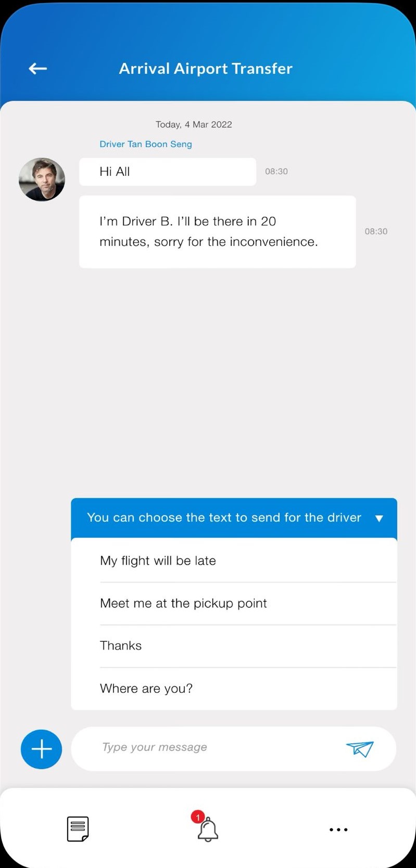Select 'My flight will be late'
The height and width of the screenshot is (868, 416).
click(x=158, y=561)
